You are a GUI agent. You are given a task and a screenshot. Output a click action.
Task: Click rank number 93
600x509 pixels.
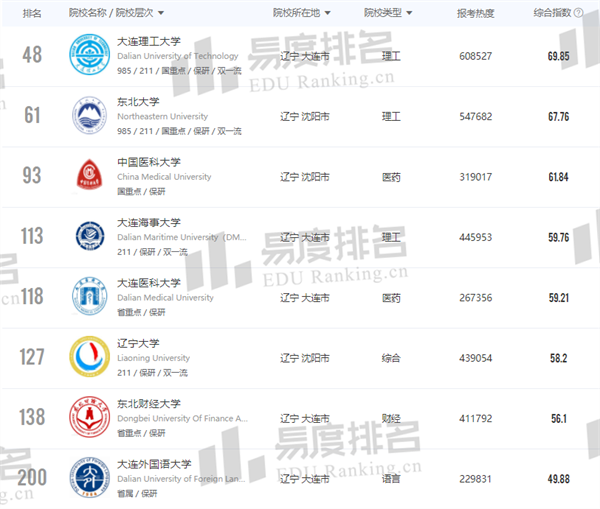coord(32,175)
